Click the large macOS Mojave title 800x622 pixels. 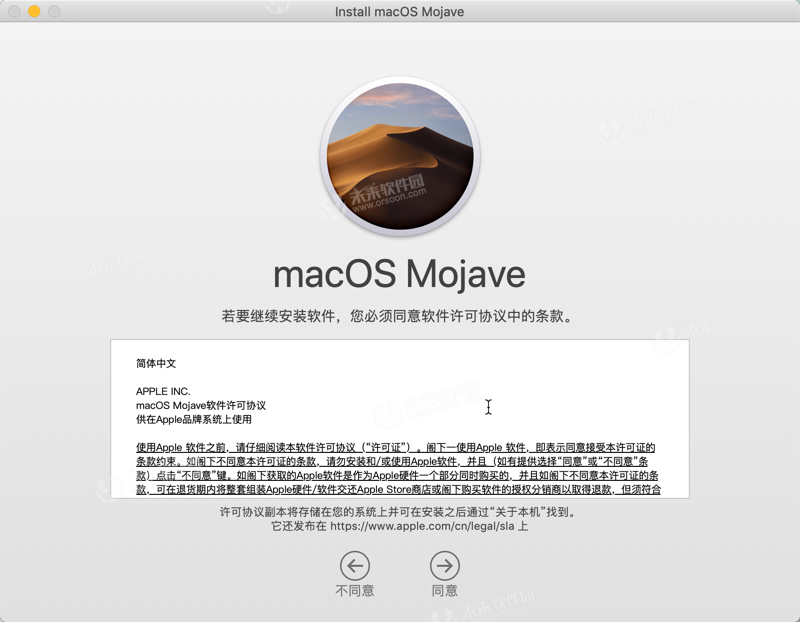point(399,275)
